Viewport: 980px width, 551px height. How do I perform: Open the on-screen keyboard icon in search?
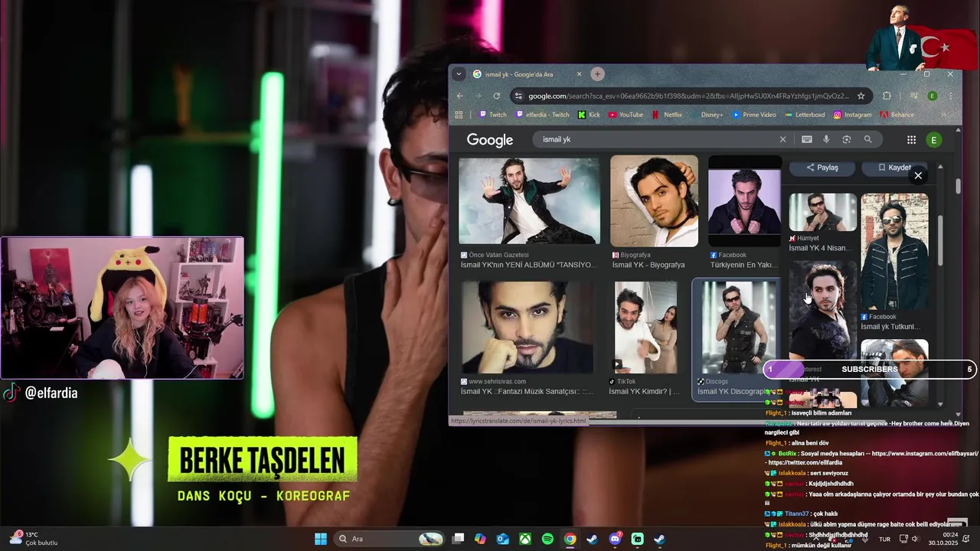(x=806, y=139)
